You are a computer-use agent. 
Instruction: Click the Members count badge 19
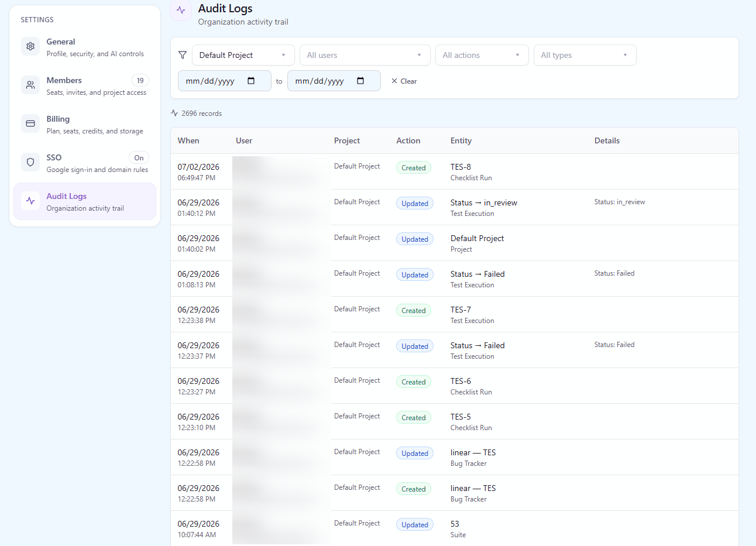tap(140, 80)
